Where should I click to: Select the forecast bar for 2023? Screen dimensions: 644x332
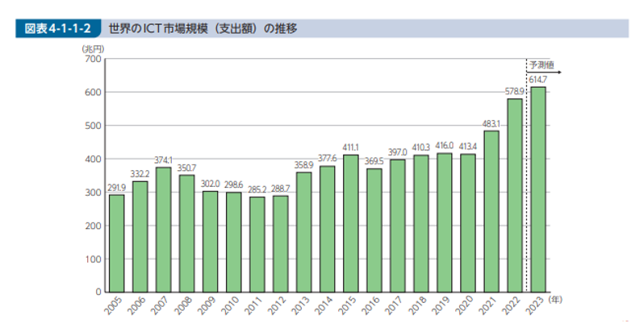(x=538, y=189)
